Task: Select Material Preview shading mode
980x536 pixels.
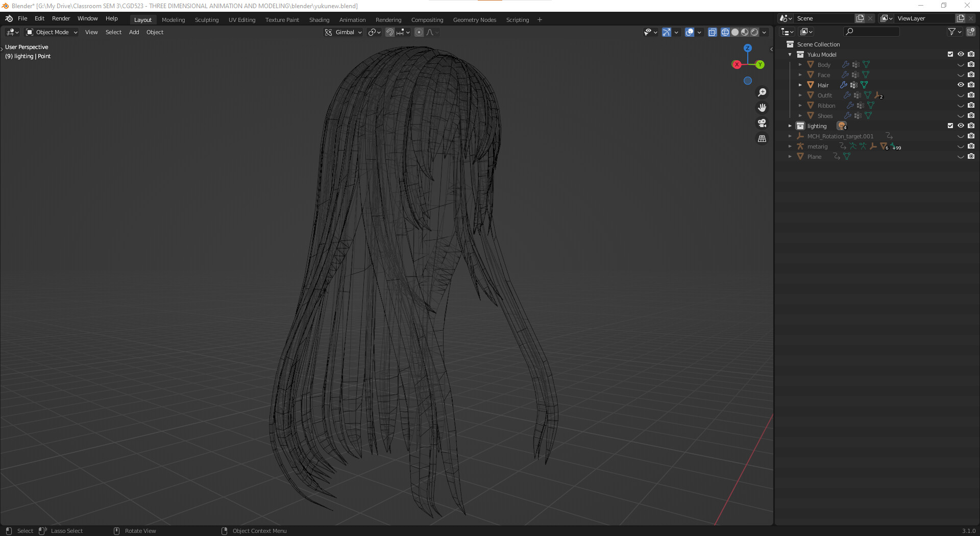Action: point(745,32)
